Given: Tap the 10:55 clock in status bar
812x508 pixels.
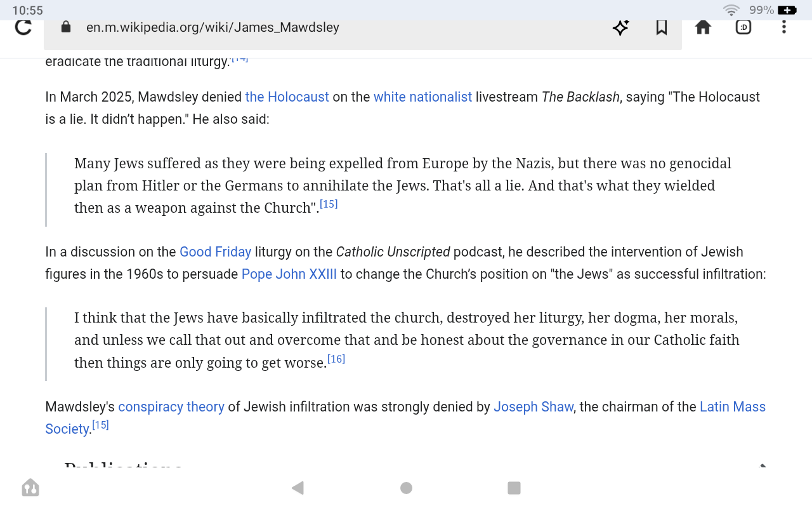Looking at the screenshot, I should (x=27, y=10).
